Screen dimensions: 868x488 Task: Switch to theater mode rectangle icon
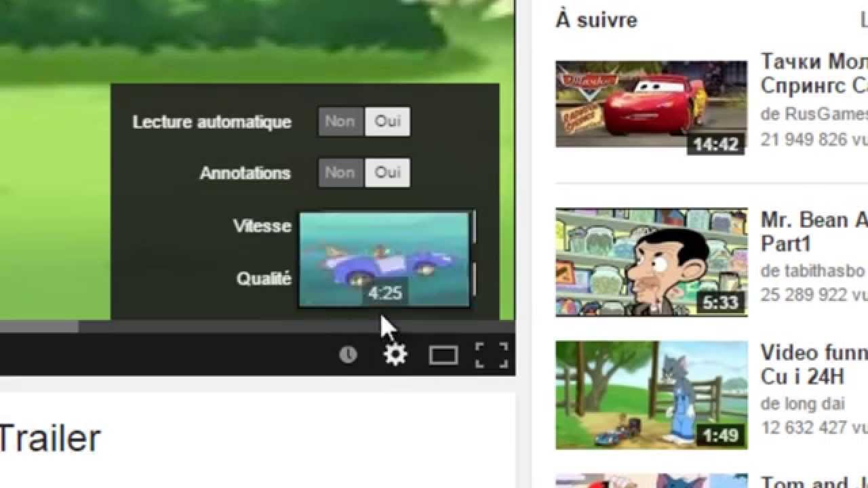click(443, 355)
